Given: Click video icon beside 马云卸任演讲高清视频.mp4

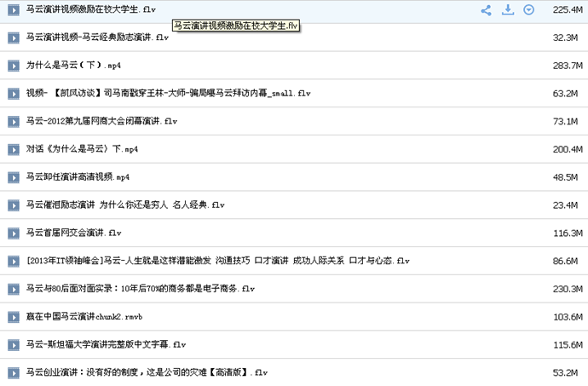Looking at the screenshot, I should point(14,177).
